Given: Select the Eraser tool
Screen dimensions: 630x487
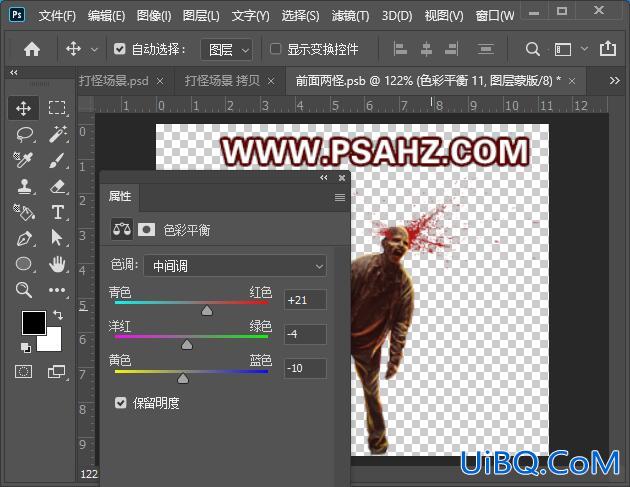Looking at the screenshot, I should coord(58,186).
